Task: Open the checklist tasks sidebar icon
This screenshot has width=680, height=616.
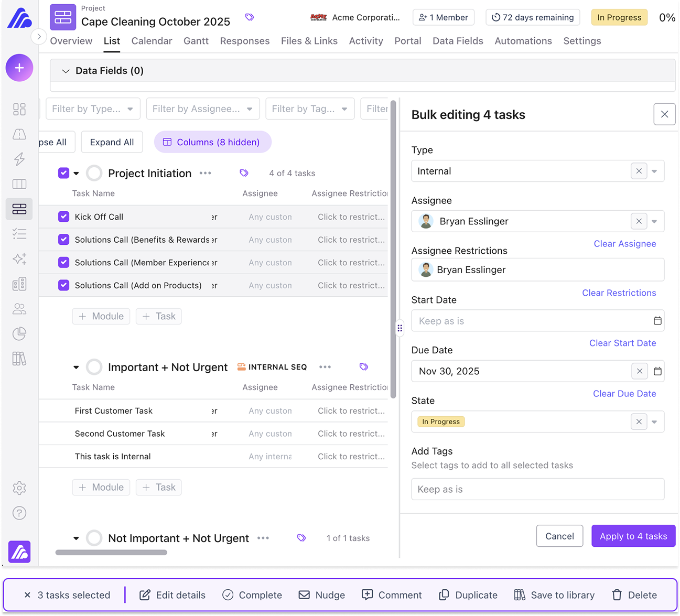Action: click(x=19, y=234)
